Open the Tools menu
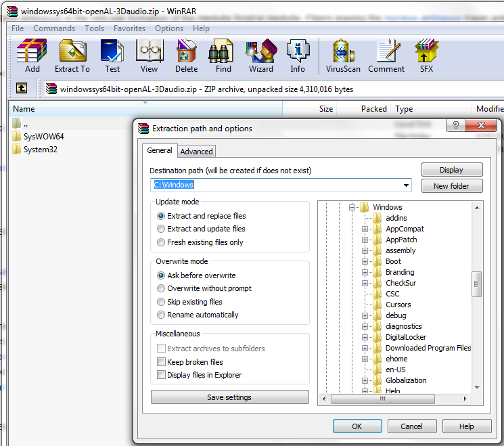504x446 pixels. [95, 28]
